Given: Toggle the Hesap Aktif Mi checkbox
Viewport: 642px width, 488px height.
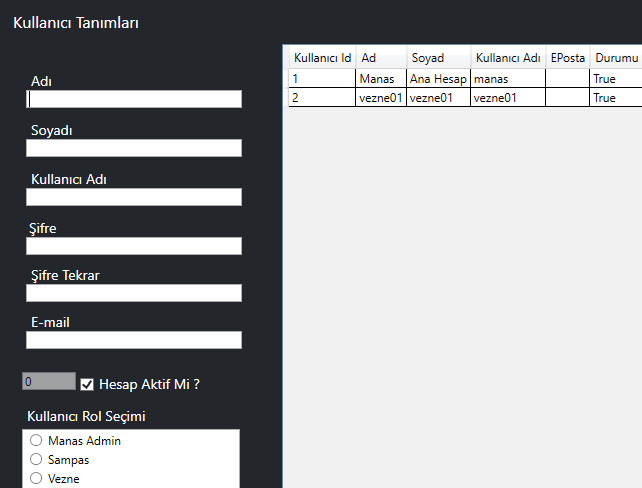Looking at the screenshot, I should pos(87,384).
